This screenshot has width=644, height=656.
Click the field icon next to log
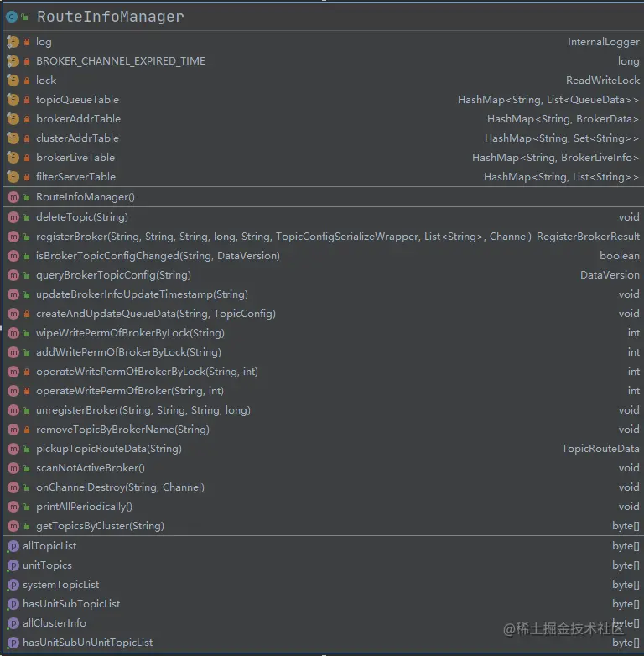13,42
